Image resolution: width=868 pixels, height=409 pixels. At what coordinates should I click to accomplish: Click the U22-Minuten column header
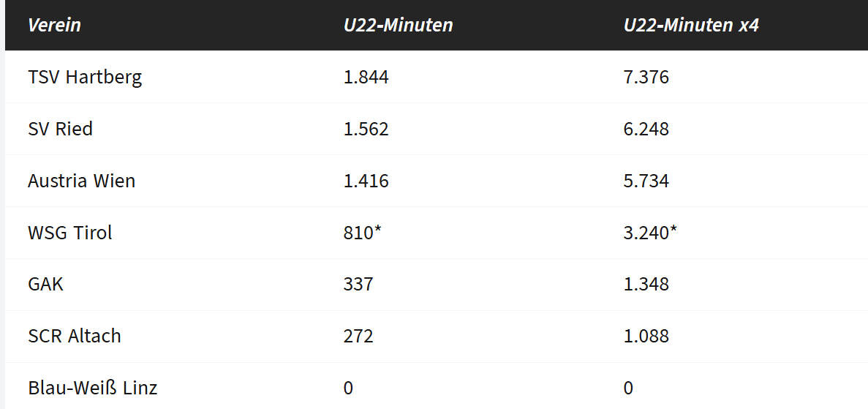click(398, 26)
